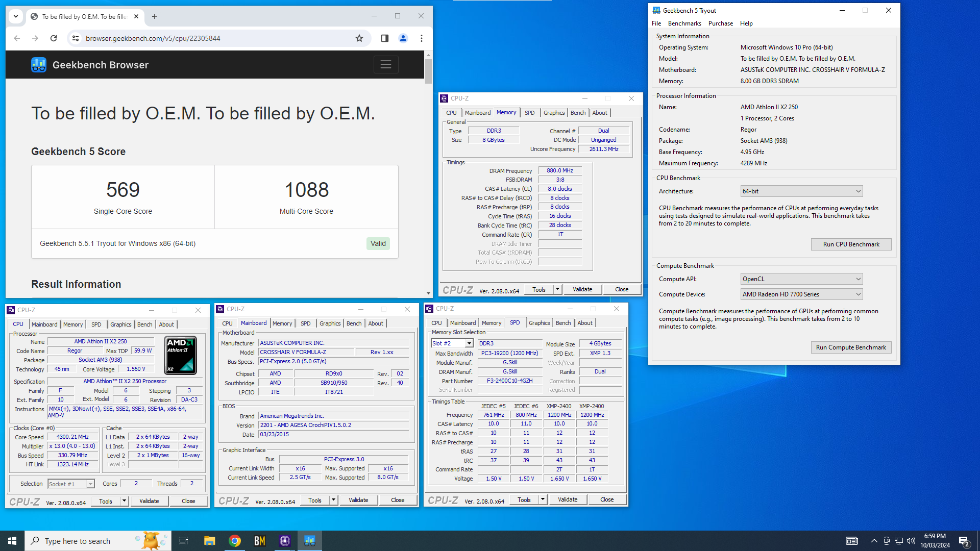Open Chrome three-dot menu
Screen dimensions: 980x551
422,38
